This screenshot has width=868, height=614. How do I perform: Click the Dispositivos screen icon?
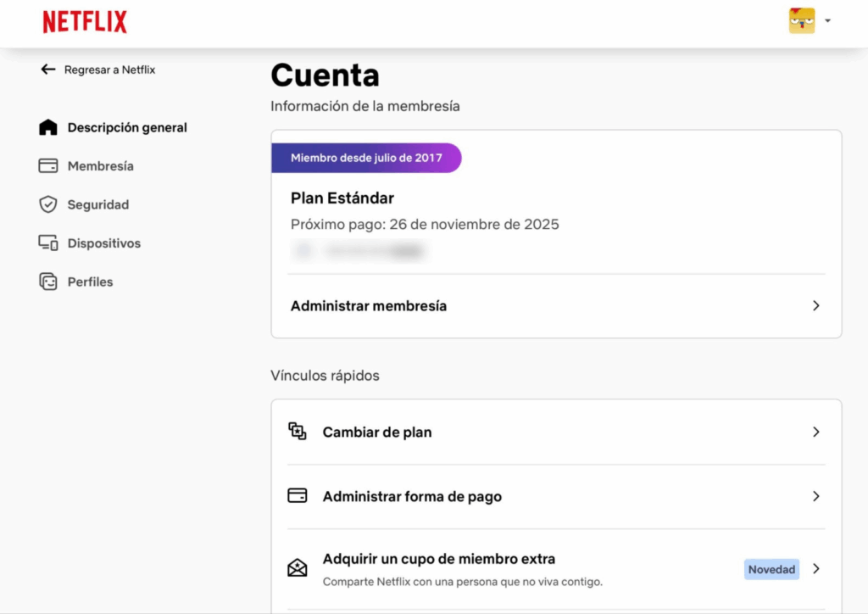click(x=48, y=243)
